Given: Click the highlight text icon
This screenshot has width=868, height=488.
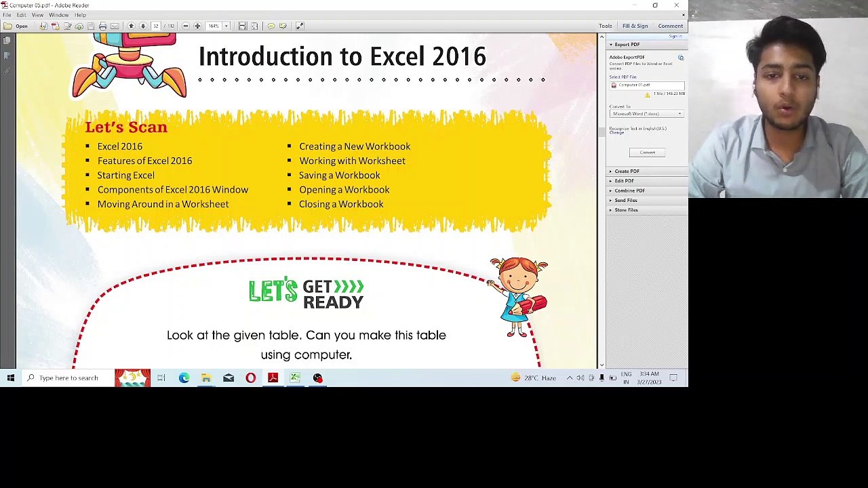Looking at the screenshot, I should (x=283, y=26).
